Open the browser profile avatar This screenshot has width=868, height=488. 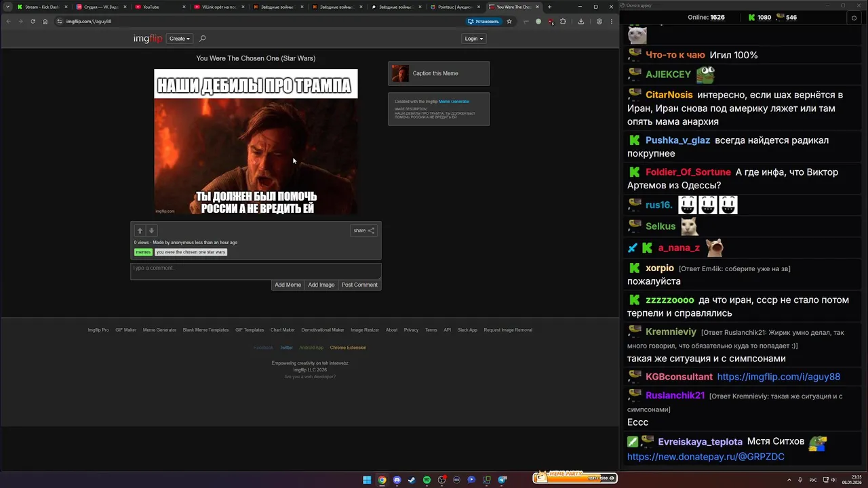click(x=599, y=21)
